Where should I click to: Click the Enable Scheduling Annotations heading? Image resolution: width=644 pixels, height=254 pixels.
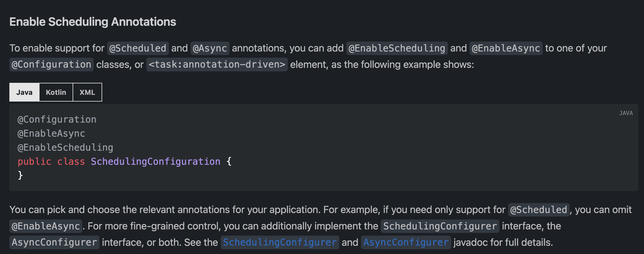click(93, 22)
